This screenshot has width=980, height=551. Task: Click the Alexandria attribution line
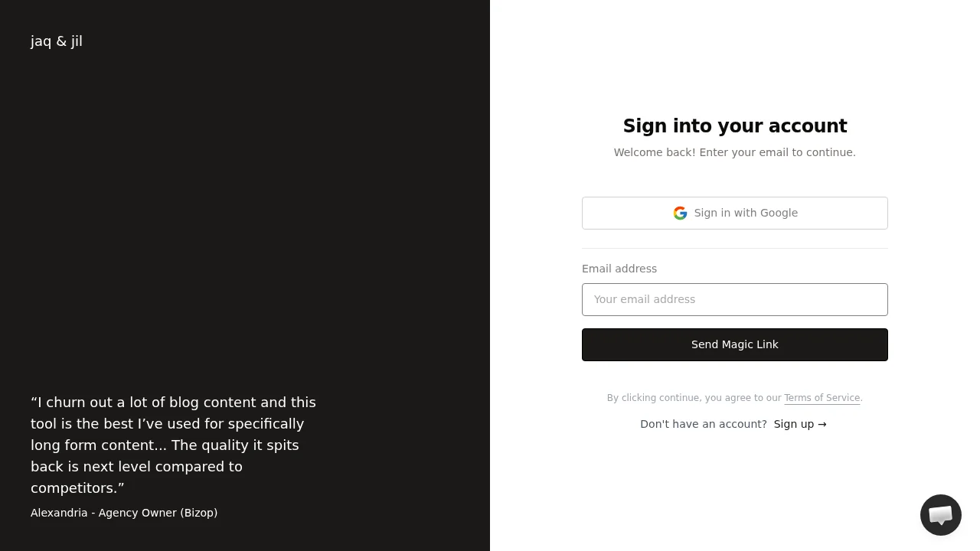click(124, 513)
